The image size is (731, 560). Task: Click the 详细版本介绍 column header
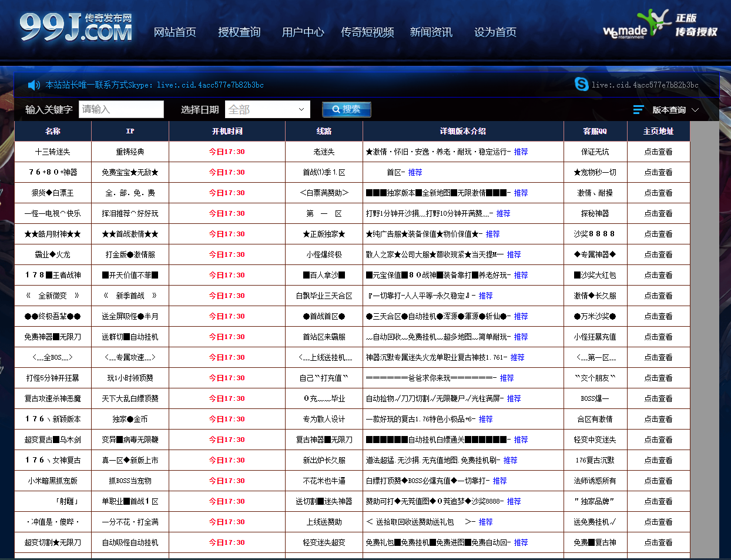(x=462, y=131)
